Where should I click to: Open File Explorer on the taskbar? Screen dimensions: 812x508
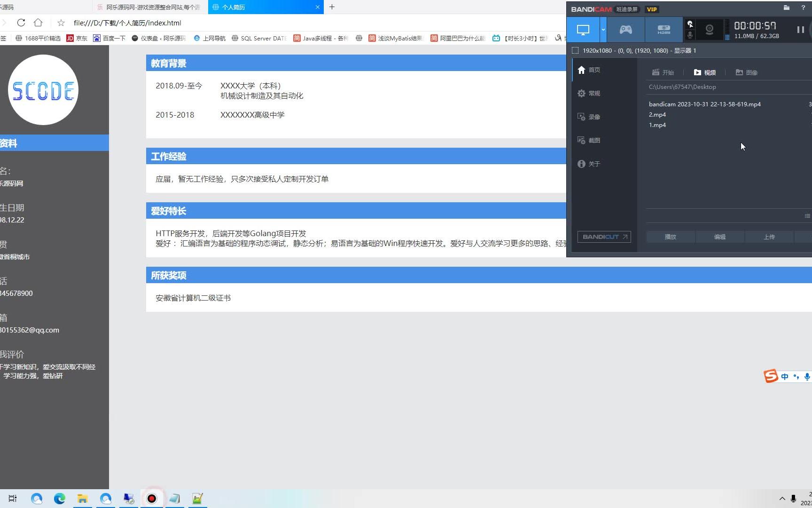click(x=83, y=499)
